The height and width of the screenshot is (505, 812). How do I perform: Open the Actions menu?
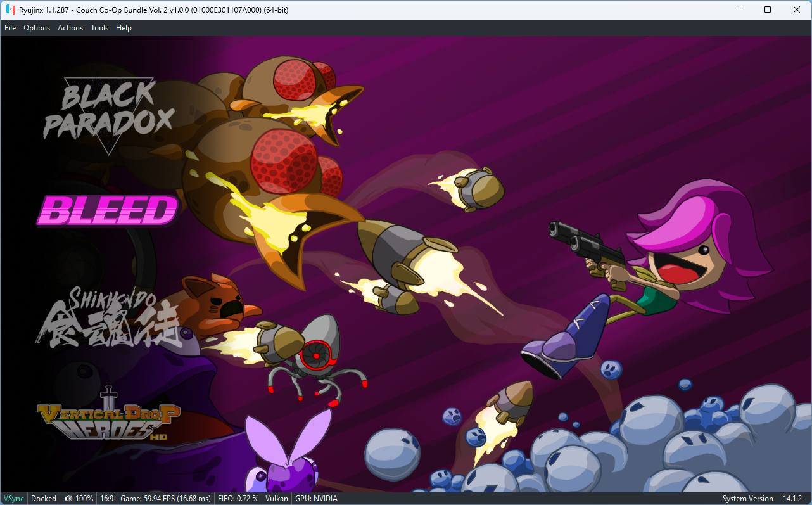[70, 28]
